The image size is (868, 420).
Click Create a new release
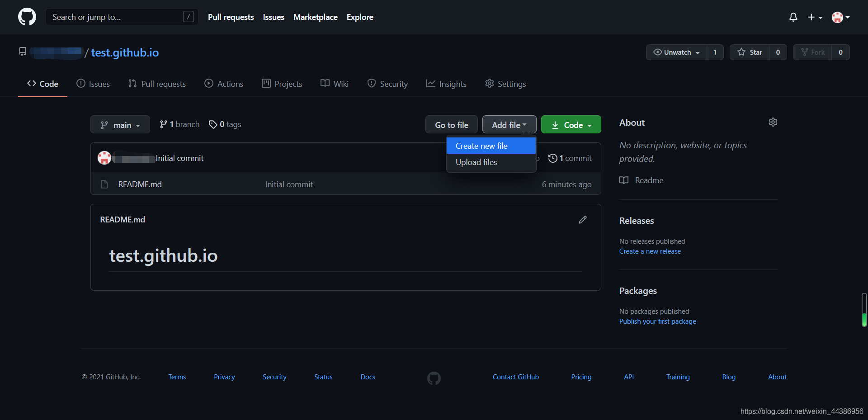[650, 251]
